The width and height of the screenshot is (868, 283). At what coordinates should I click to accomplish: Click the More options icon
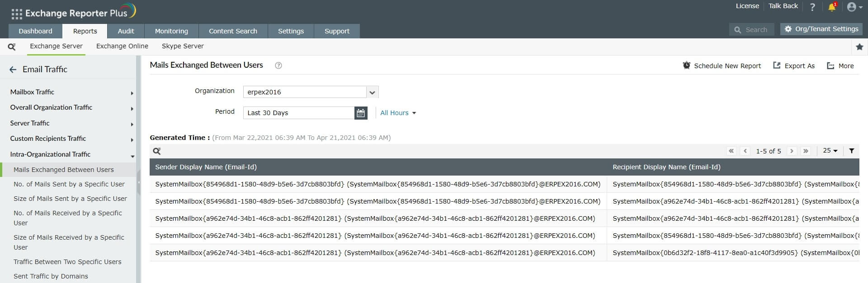point(830,66)
